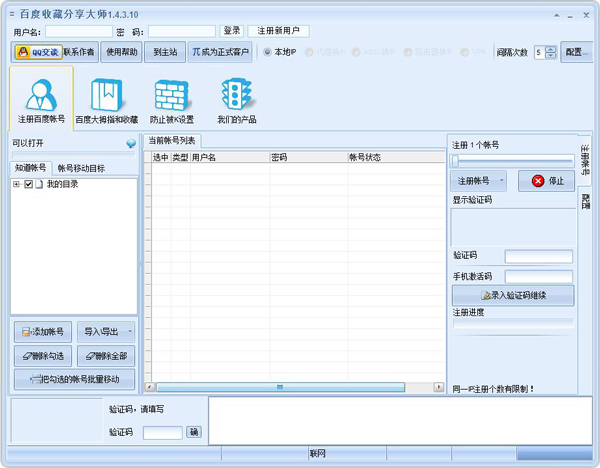Click the horizontal scrollbar thumb in account list
The height and width of the screenshot is (468, 600).
[280, 387]
